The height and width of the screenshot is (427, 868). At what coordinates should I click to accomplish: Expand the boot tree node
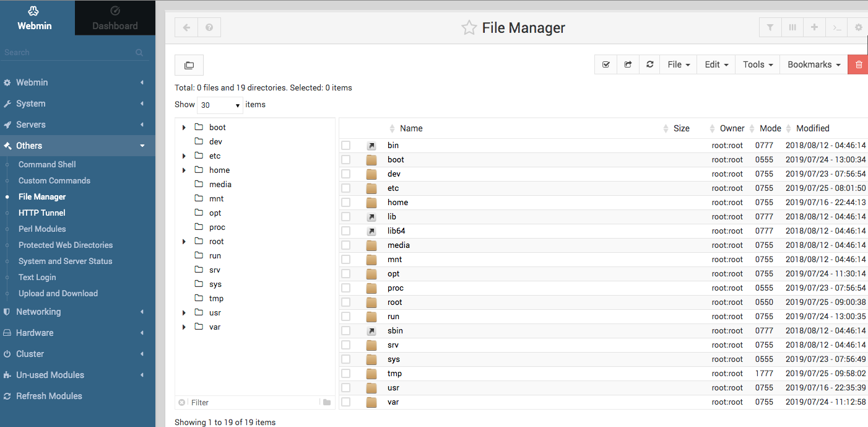184,128
